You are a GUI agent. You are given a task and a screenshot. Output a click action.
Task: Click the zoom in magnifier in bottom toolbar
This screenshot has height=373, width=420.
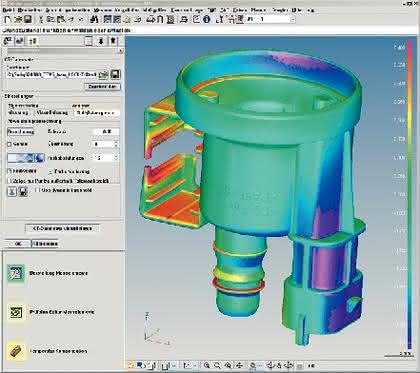click(207, 365)
